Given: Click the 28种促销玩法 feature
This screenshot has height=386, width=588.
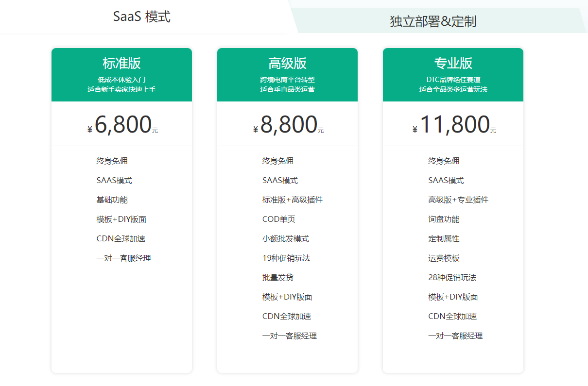Looking at the screenshot, I should tap(452, 277).
